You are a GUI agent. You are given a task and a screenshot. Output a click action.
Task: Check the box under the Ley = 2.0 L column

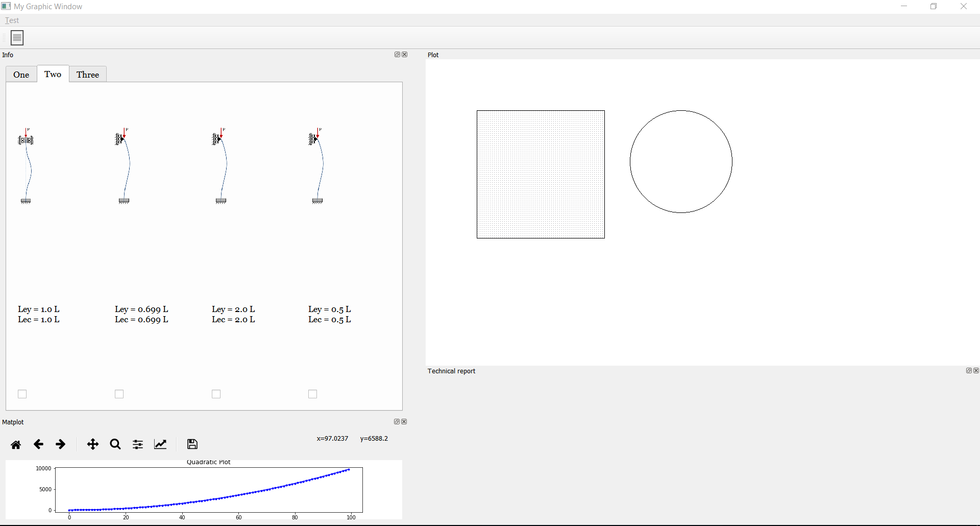pos(215,394)
